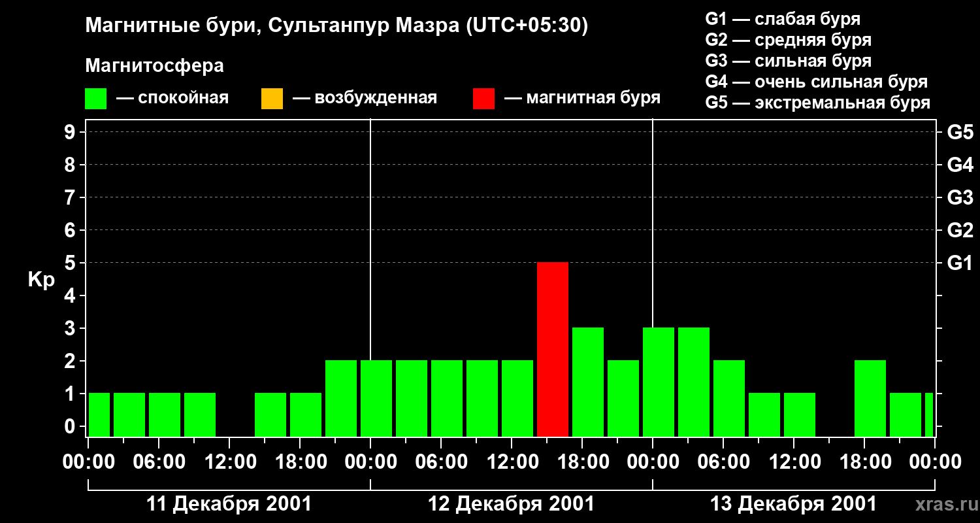Click the '— возбужденная' legend label

tap(365, 98)
